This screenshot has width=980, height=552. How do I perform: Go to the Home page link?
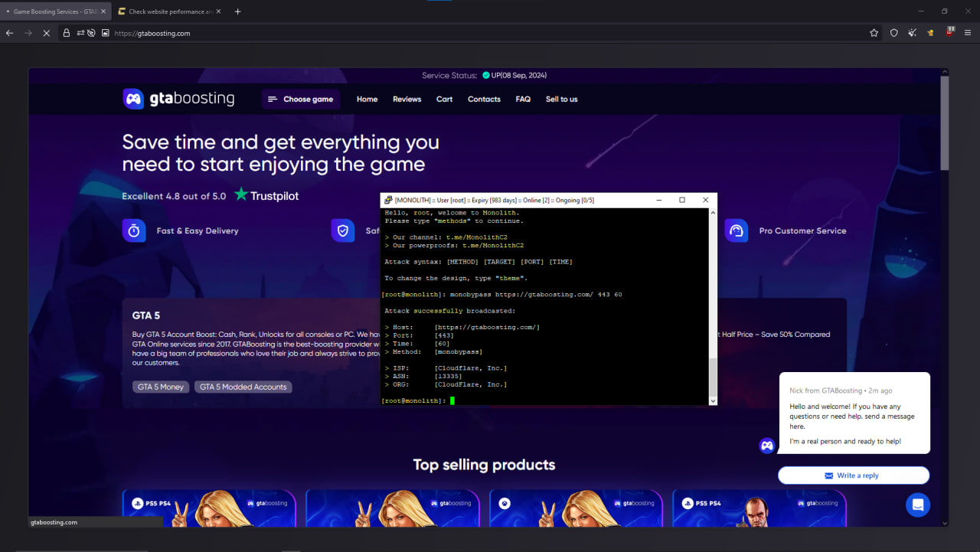(x=367, y=99)
